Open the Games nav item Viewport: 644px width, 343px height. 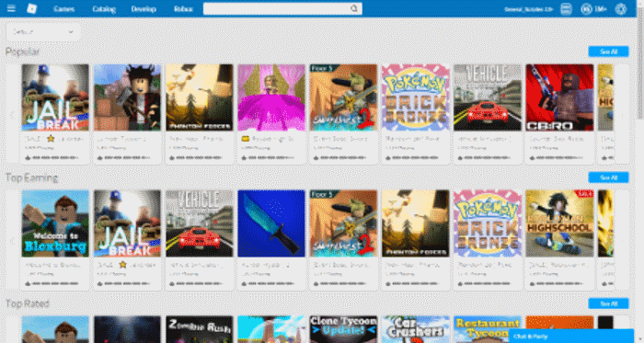click(x=64, y=8)
